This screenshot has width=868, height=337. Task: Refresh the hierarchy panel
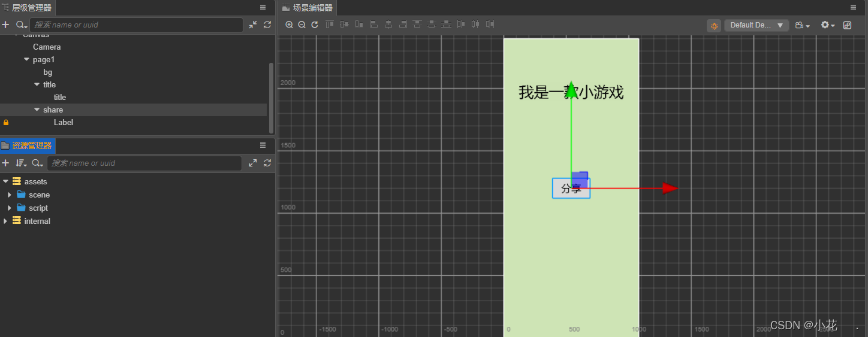(267, 25)
